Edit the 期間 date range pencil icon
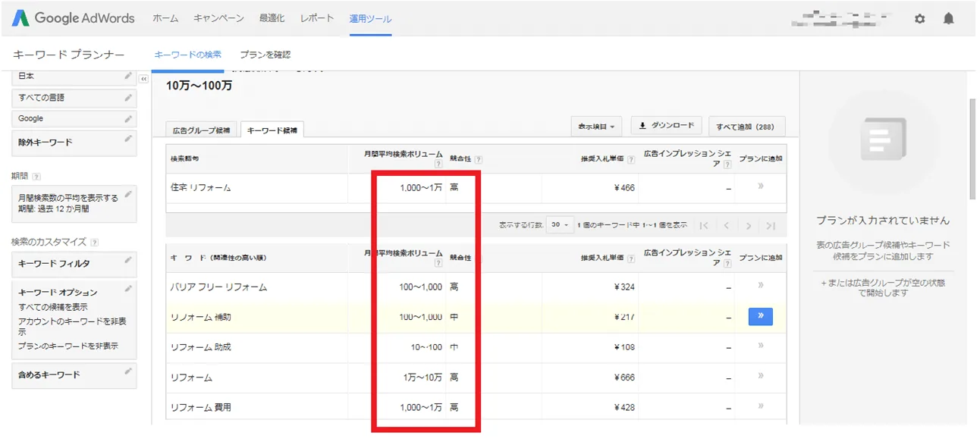 pos(128,194)
